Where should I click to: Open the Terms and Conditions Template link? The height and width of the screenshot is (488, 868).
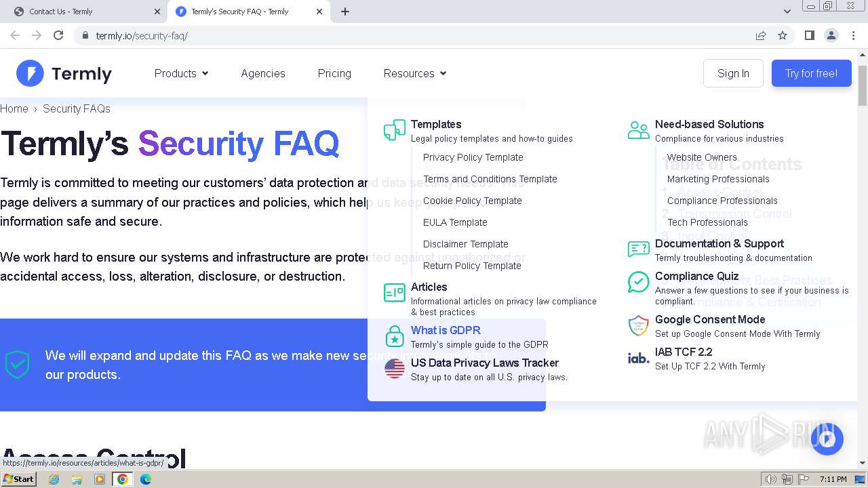tap(490, 179)
